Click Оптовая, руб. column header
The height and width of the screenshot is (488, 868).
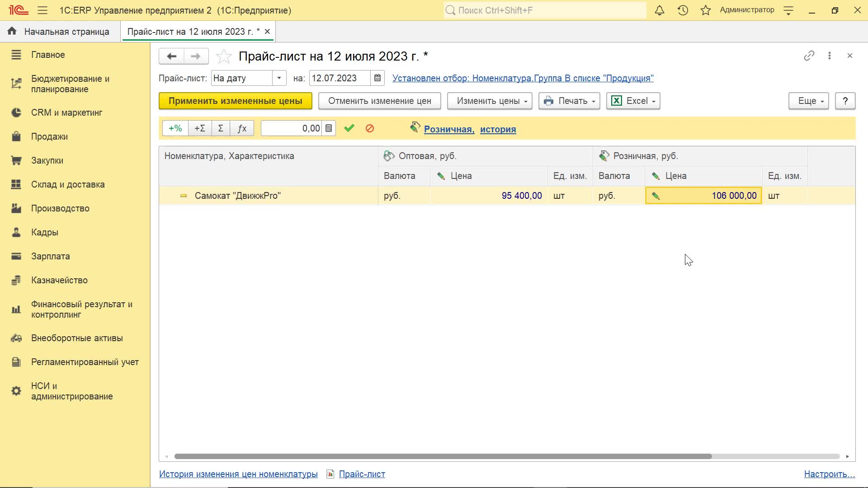(x=486, y=156)
